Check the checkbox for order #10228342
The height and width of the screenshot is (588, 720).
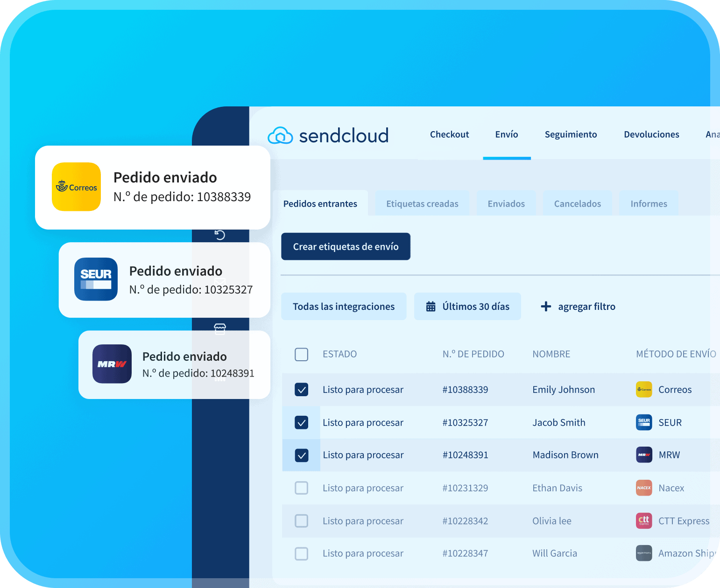(x=302, y=521)
